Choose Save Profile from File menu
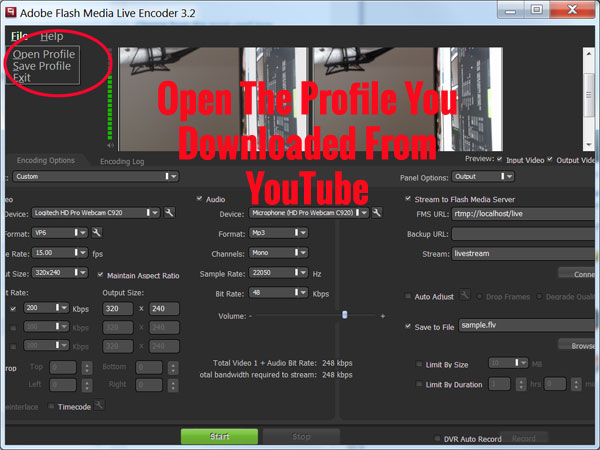This screenshot has width=600, height=450. [x=42, y=66]
